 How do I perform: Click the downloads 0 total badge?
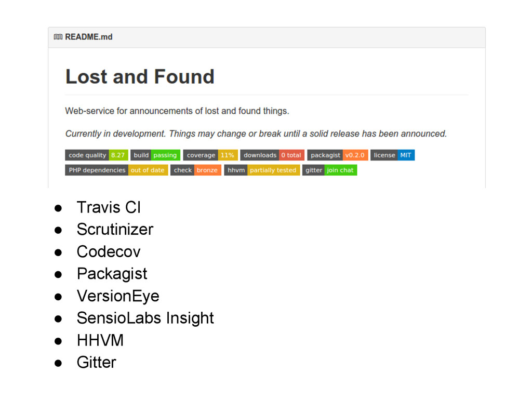pos(272,155)
